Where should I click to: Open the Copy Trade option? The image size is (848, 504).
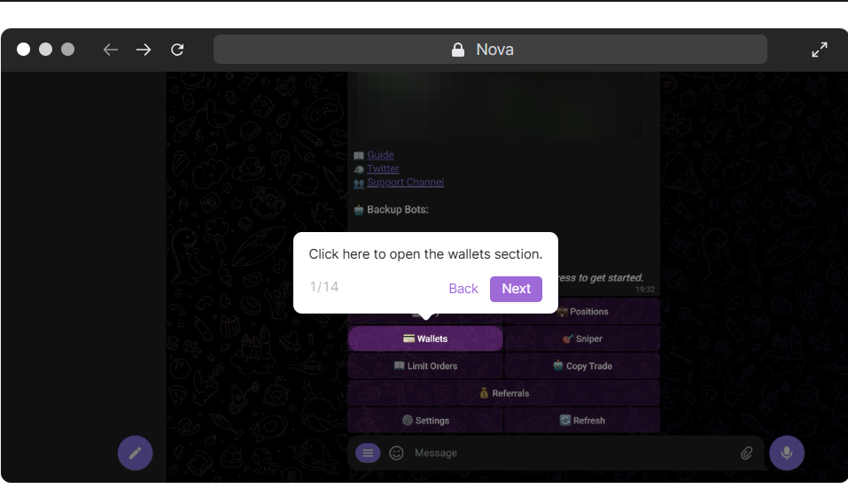pos(582,366)
